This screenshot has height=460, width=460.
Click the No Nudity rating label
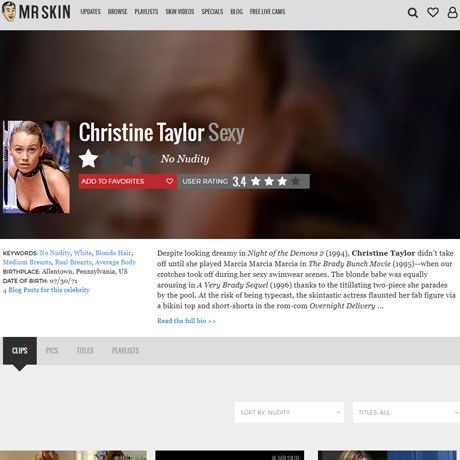[185, 159]
